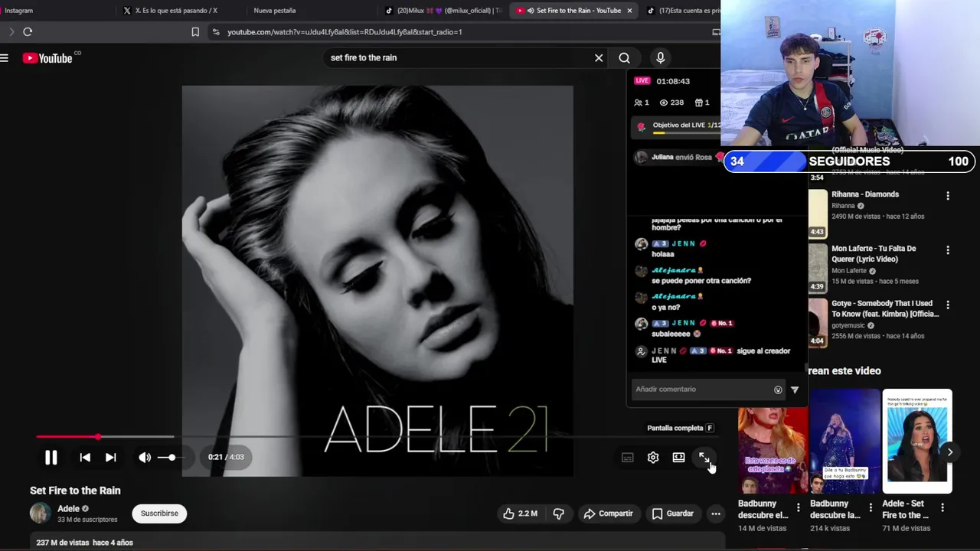View the 238 viewers count icon

(x=664, y=103)
